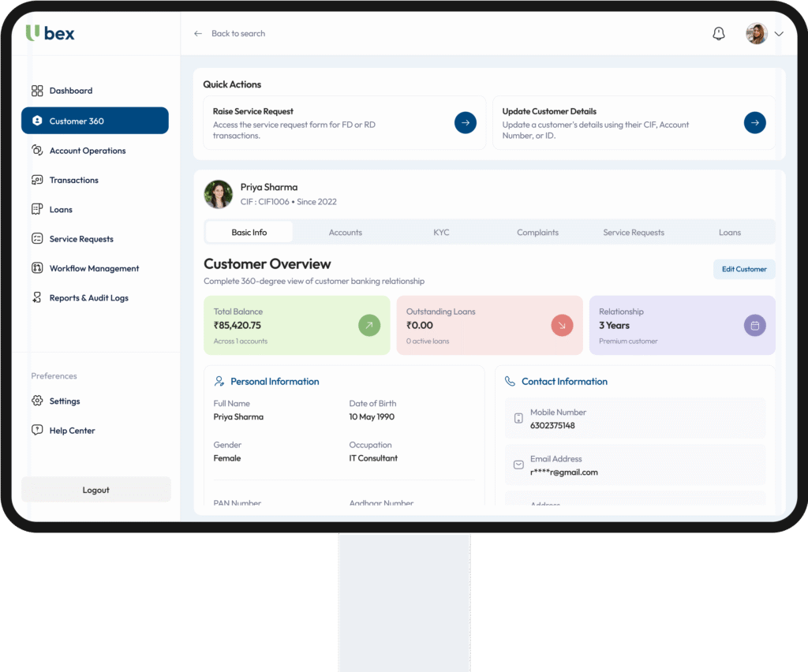Click the Workflow Management sidebar icon
Image resolution: width=808 pixels, height=672 pixels.
(37, 268)
